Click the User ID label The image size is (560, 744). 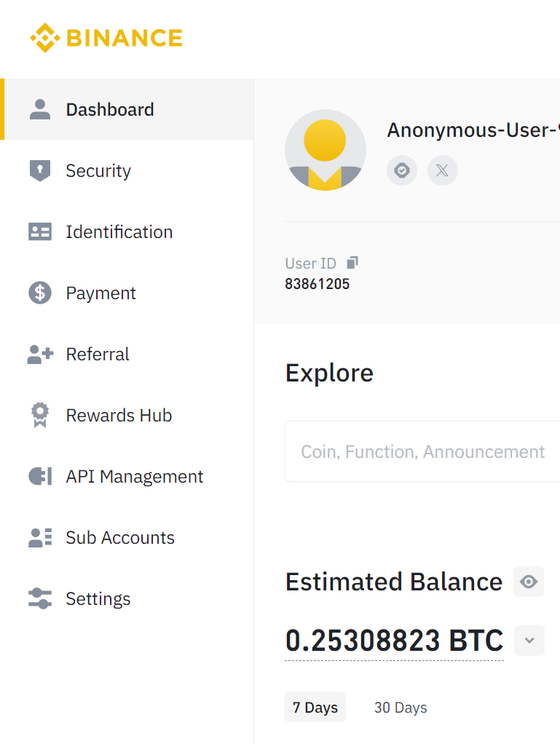point(310,264)
